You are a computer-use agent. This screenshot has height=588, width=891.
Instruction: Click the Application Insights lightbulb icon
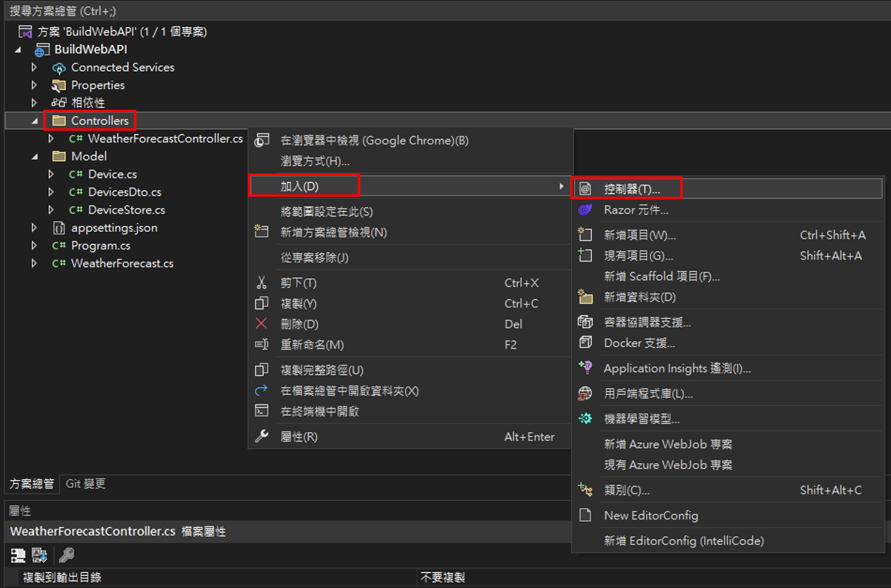pyautogui.click(x=585, y=367)
